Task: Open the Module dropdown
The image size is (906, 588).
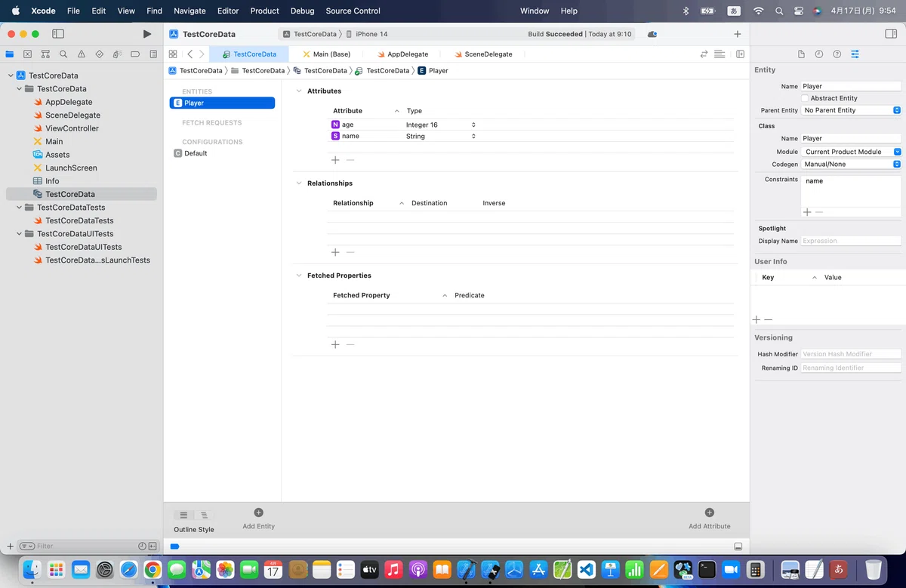Action: pyautogui.click(x=851, y=152)
